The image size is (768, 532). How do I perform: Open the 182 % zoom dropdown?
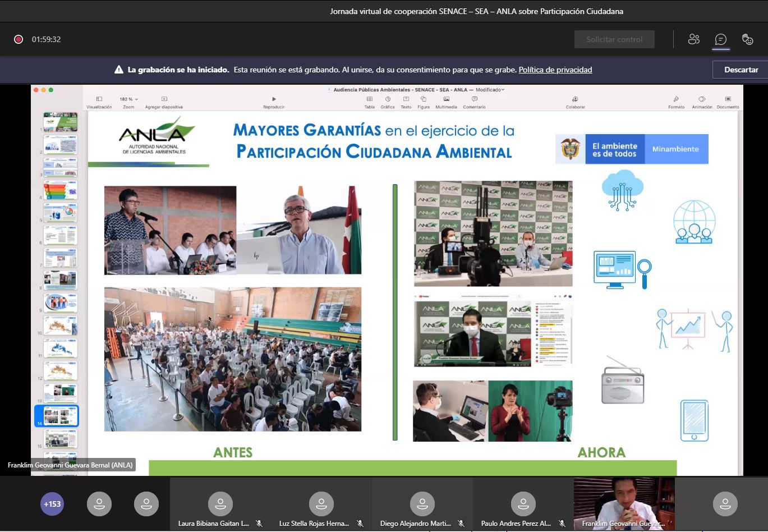point(128,99)
